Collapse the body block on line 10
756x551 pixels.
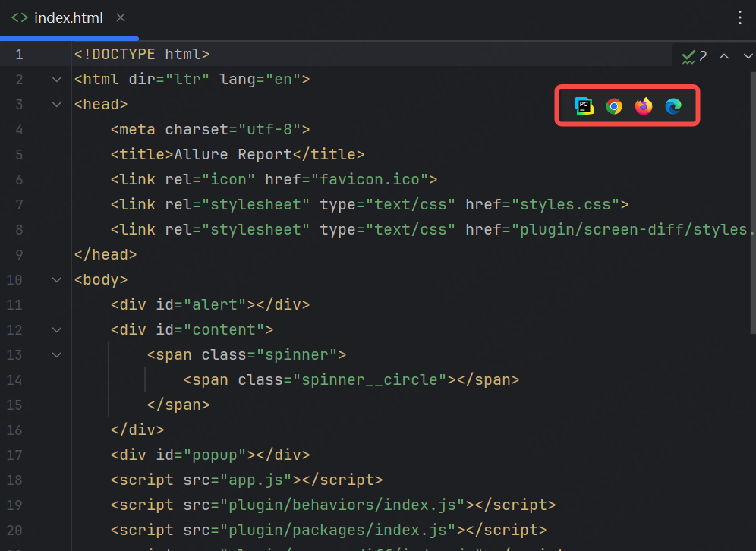click(x=56, y=280)
